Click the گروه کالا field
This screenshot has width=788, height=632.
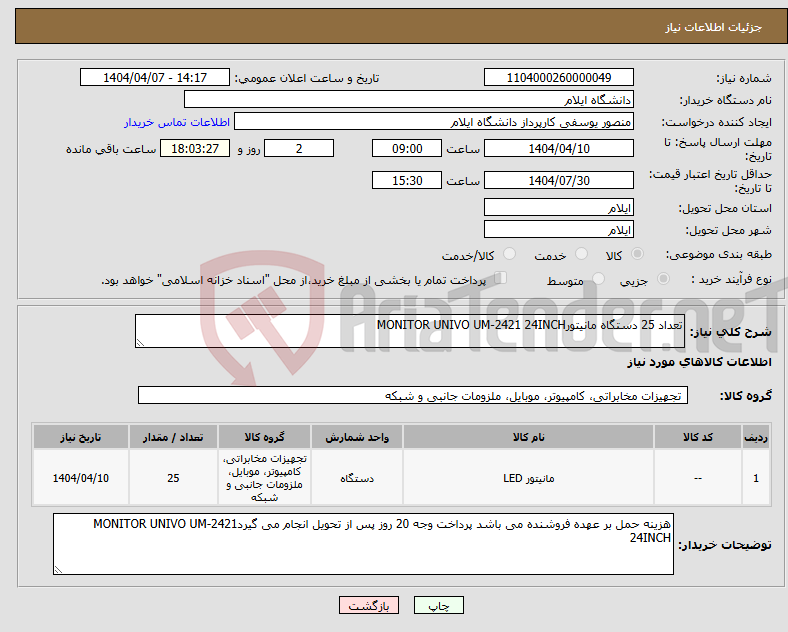coord(413,395)
